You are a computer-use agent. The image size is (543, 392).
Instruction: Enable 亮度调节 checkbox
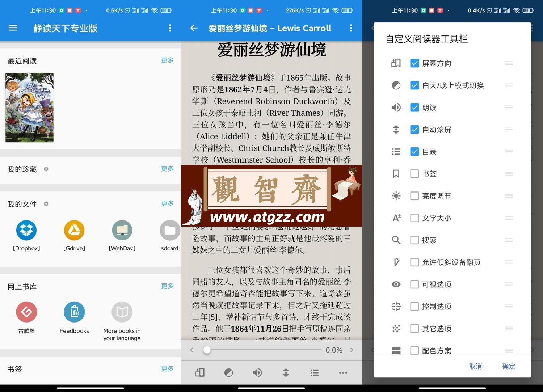click(414, 196)
